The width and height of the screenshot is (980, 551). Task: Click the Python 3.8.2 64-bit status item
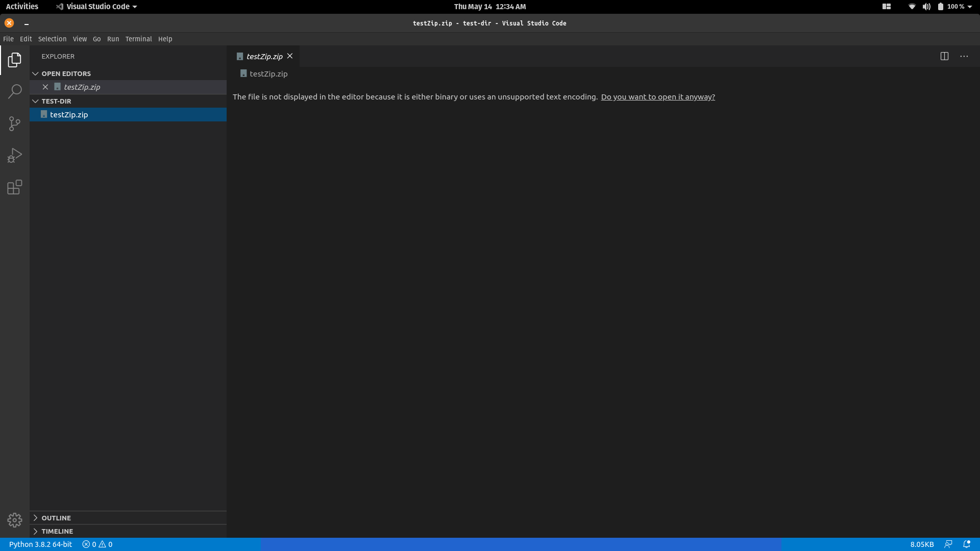tap(41, 544)
